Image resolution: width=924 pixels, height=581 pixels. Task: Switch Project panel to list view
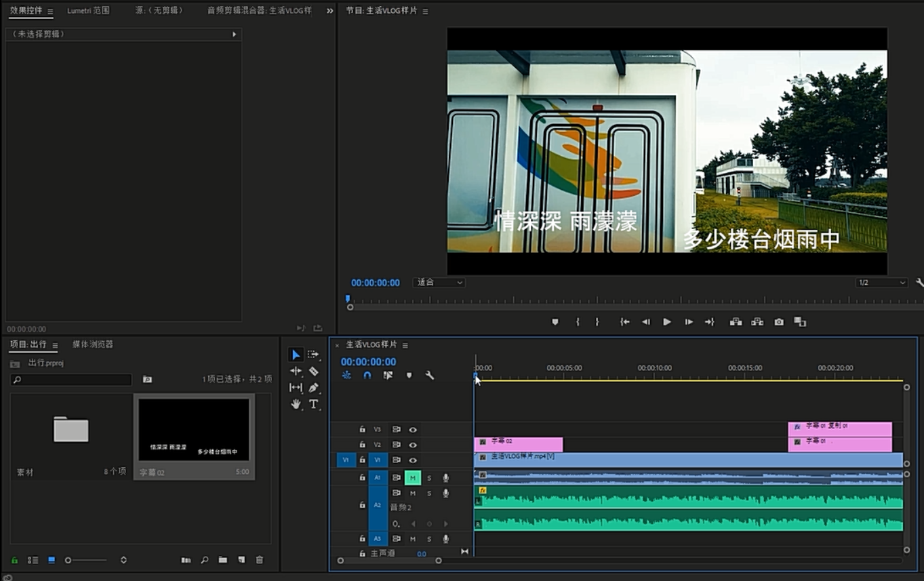tap(33, 560)
